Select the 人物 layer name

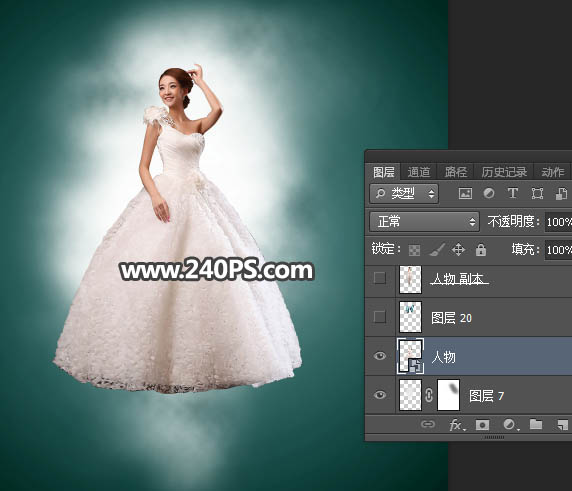[444, 356]
